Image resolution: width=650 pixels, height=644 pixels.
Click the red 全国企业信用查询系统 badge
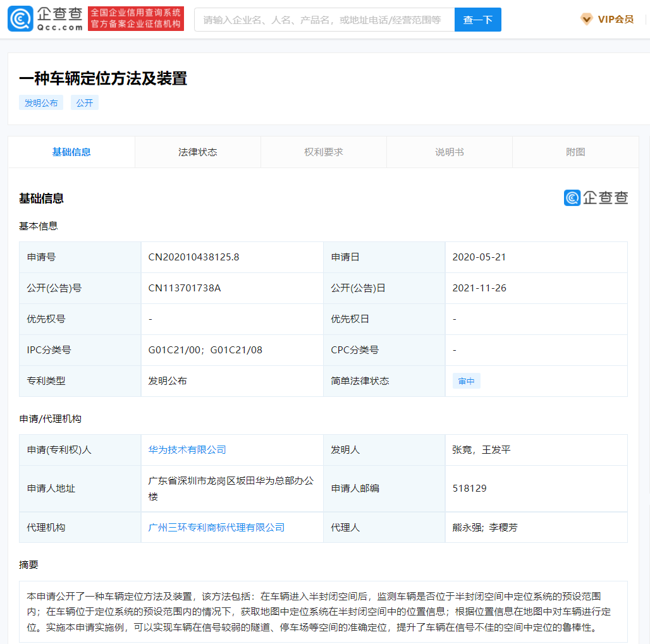(135, 19)
